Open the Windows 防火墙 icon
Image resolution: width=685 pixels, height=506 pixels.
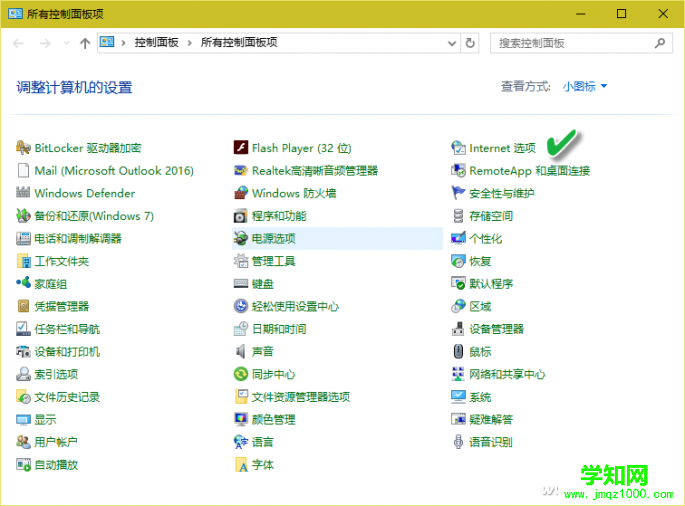[x=241, y=193]
